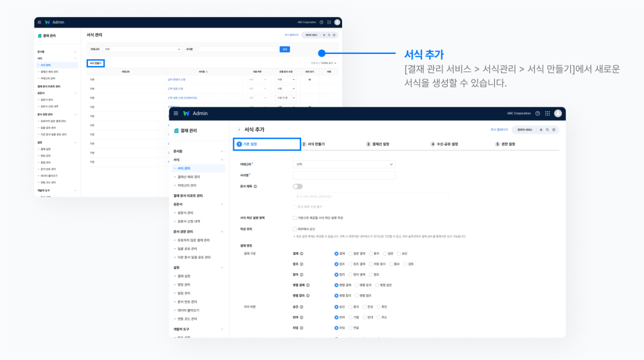Click the eye preview icon in first table row
This screenshot has height=360, width=644.
click(309, 80)
